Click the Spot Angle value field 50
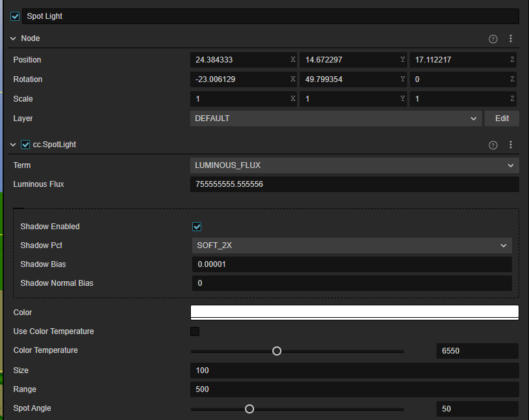The image size is (529, 420). (477, 409)
